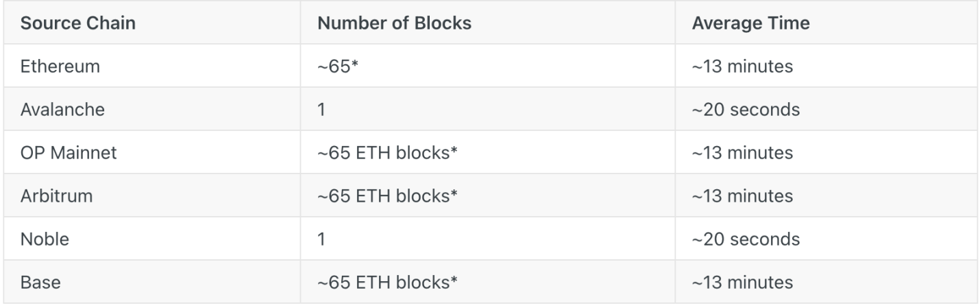Select the Noble source chain cell
This screenshot has width=980, height=308.
tap(45, 239)
